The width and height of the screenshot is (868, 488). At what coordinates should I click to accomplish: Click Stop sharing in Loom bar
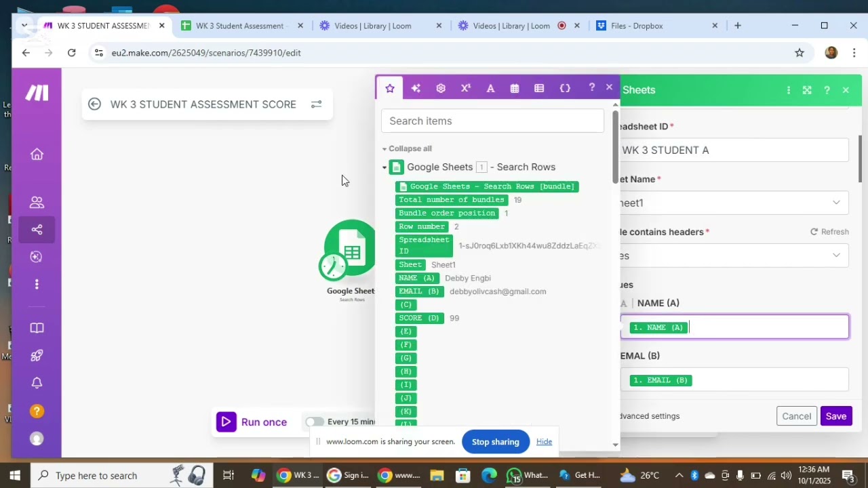coord(496,442)
